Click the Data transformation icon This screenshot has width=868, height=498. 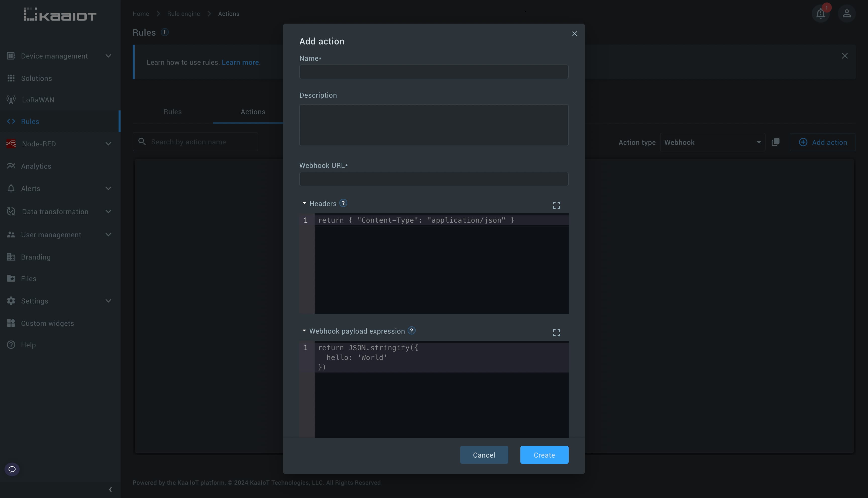[11, 212]
